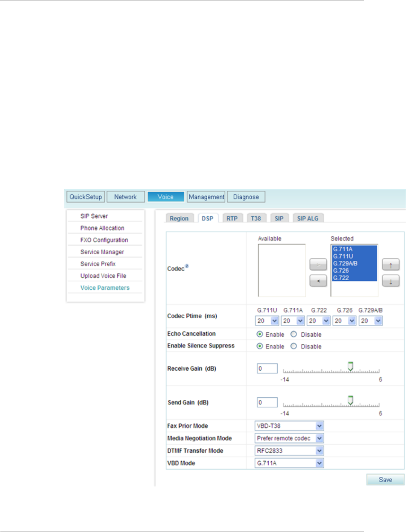Click the Receive Gain slider handle
The height and width of the screenshot is (532, 406).
(x=350, y=366)
